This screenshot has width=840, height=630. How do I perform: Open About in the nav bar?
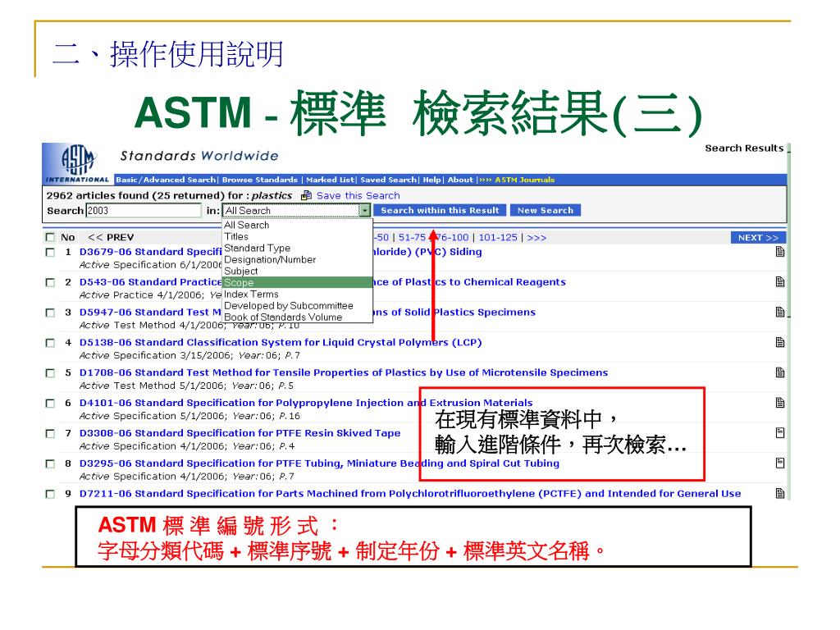pyautogui.click(x=460, y=180)
